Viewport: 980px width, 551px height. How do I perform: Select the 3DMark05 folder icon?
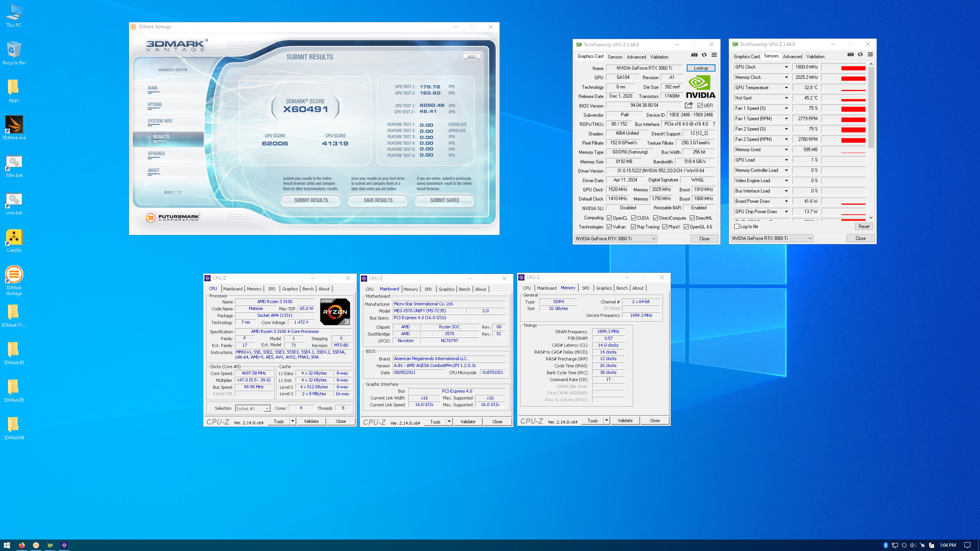point(14,391)
